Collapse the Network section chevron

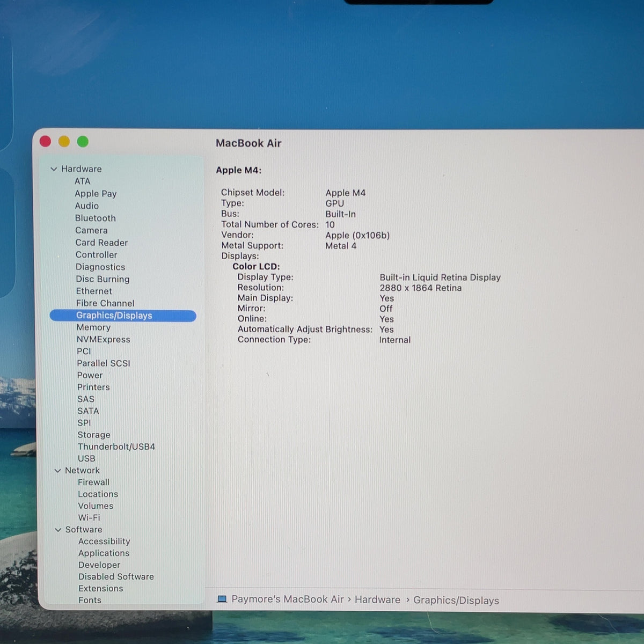tap(57, 471)
